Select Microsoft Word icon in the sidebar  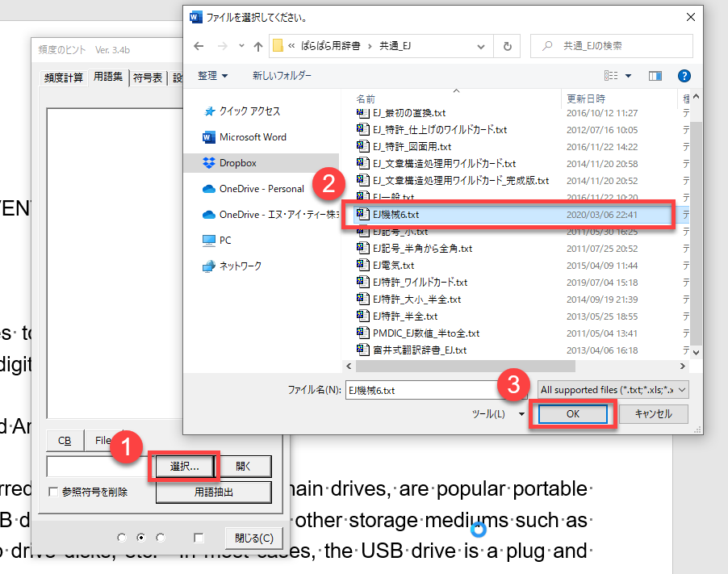[x=209, y=136]
